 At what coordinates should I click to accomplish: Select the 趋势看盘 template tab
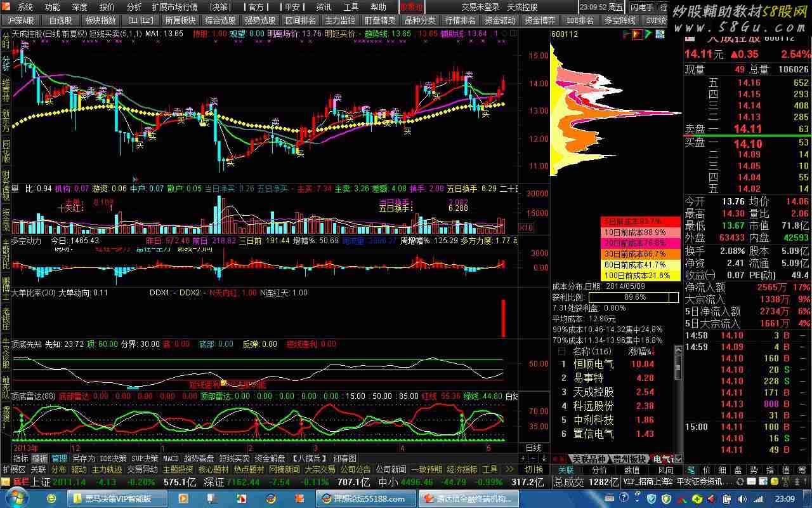199,458
